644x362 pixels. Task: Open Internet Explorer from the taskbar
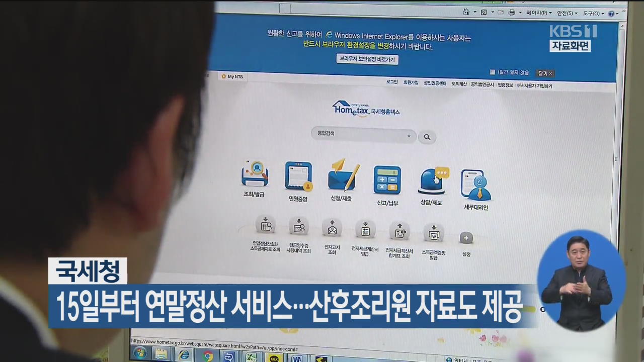[x=184, y=355]
